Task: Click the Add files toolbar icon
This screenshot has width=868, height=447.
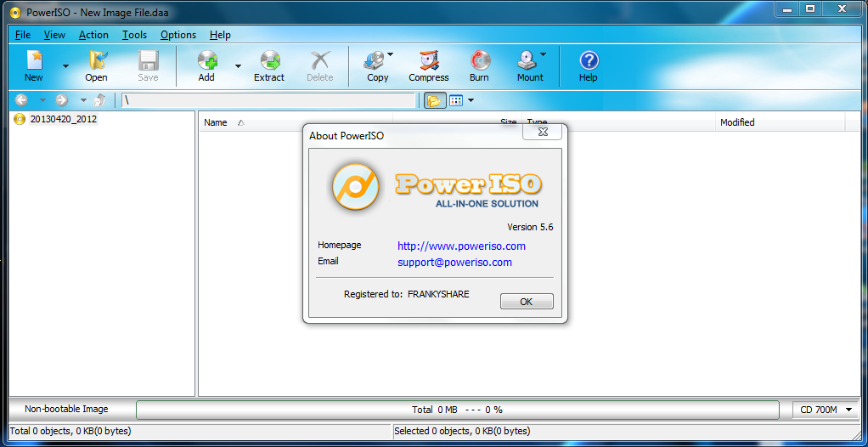Action: tap(207, 60)
